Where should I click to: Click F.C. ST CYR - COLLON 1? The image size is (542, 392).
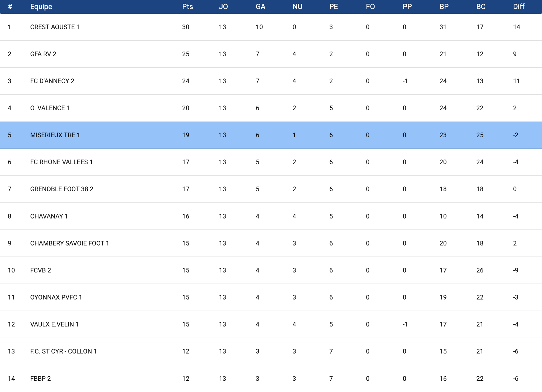tap(63, 351)
